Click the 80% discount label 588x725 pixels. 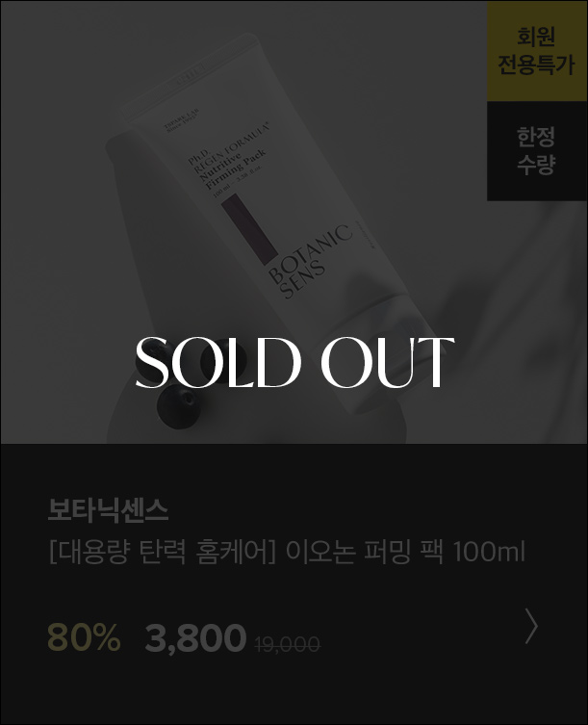click(84, 637)
